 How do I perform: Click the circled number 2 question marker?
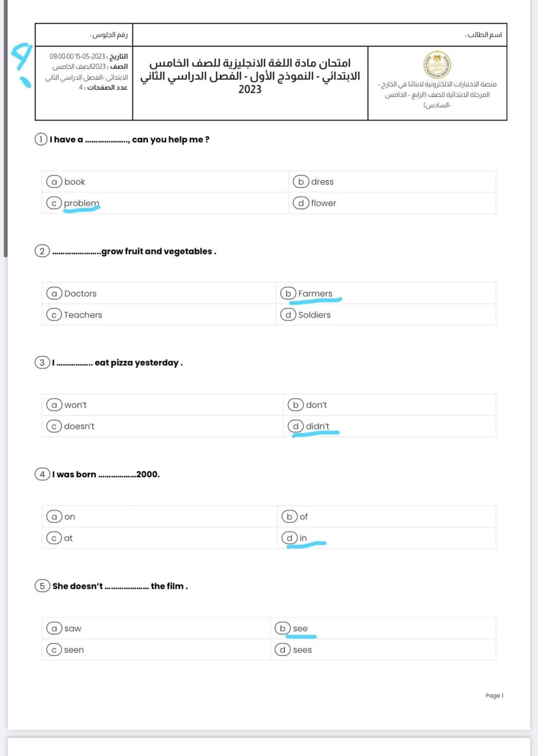pyautogui.click(x=42, y=251)
